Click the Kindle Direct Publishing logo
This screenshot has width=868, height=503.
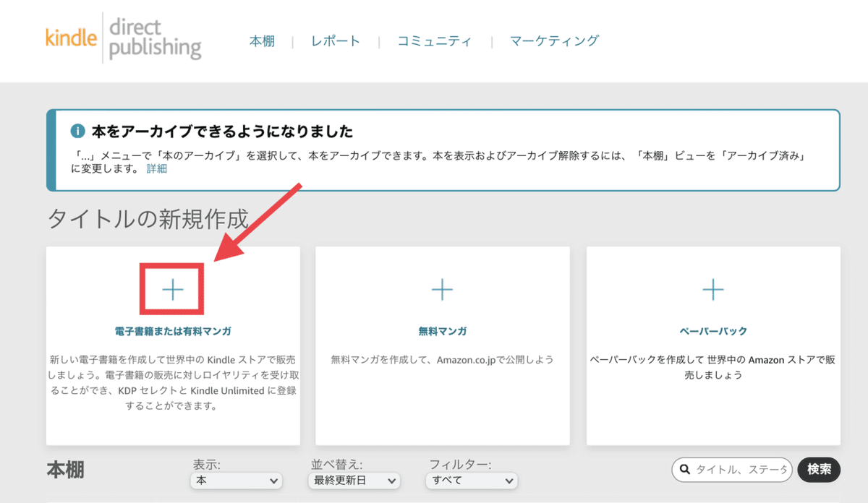(123, 38)
